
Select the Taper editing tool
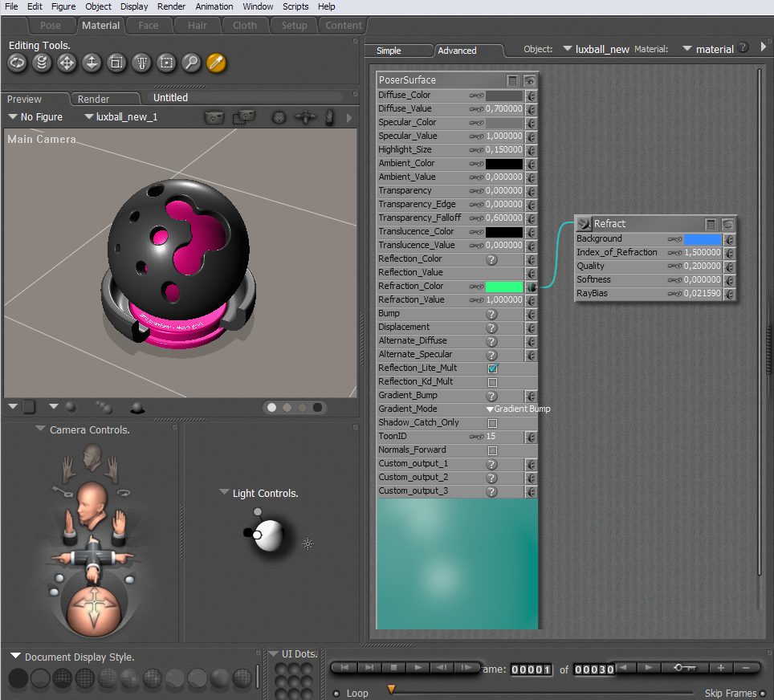(141, 63)
